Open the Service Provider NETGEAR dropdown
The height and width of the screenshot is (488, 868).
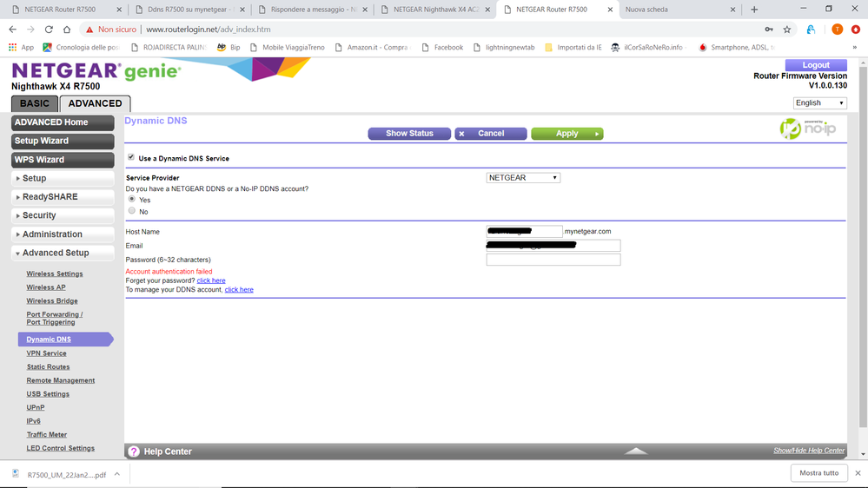point(523,178)
